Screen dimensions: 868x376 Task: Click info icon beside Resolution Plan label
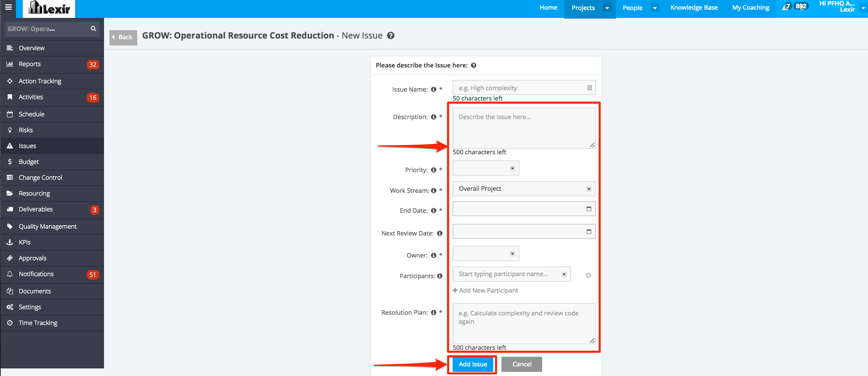[x=433, y=313]
